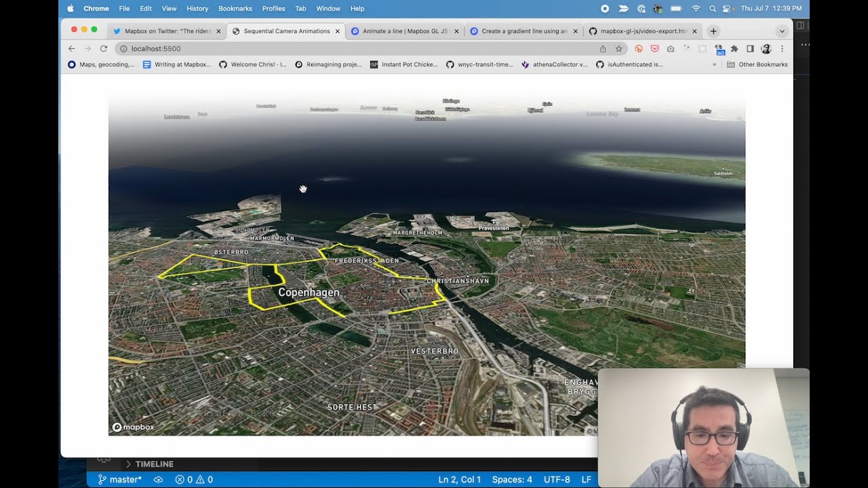Click the Mapbox logo on the map
Screen dimensions: 868x488
(133, 427)
